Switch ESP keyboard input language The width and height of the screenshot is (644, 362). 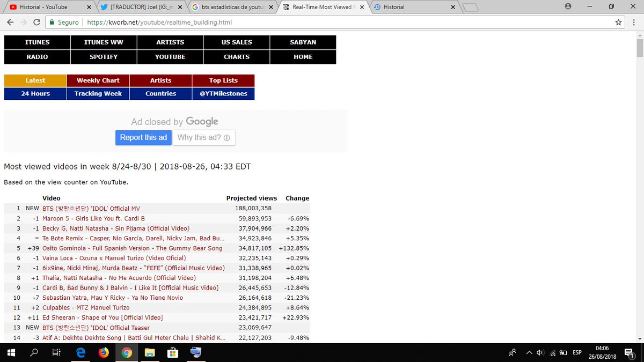click(x=577, y=352)
